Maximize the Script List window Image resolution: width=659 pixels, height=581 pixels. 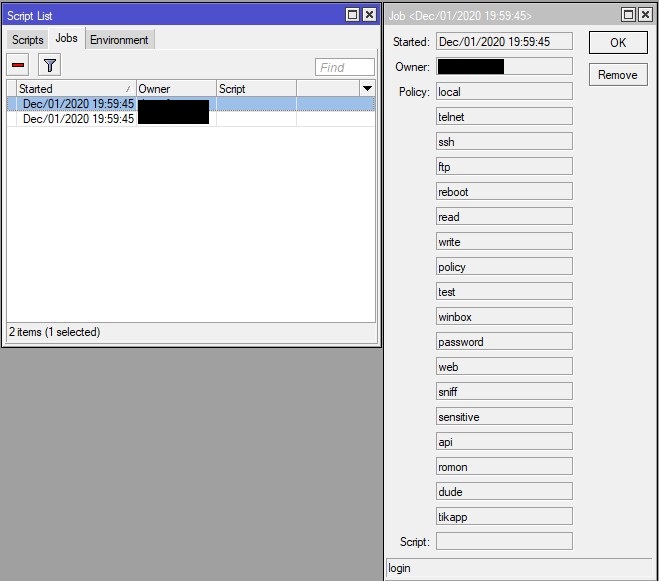pos(352,15)
